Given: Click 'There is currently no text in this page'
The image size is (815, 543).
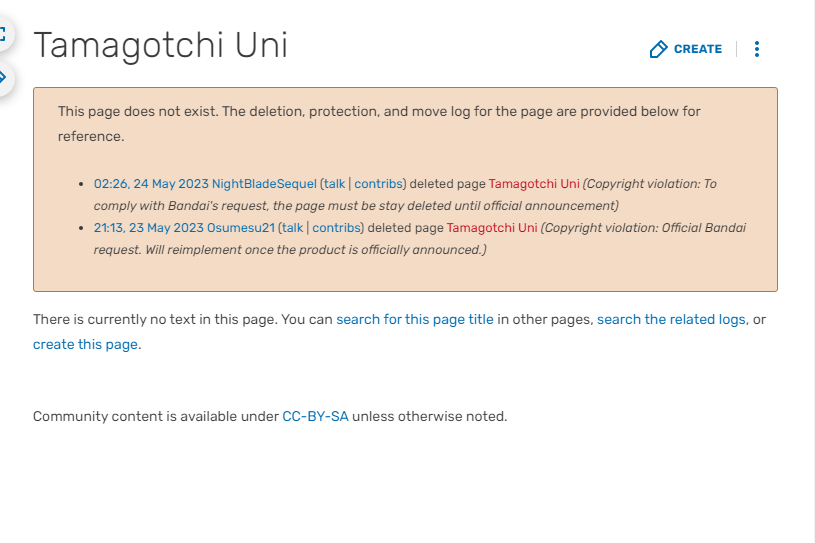Looking at the screenshot, I should [x=154, y=320].
